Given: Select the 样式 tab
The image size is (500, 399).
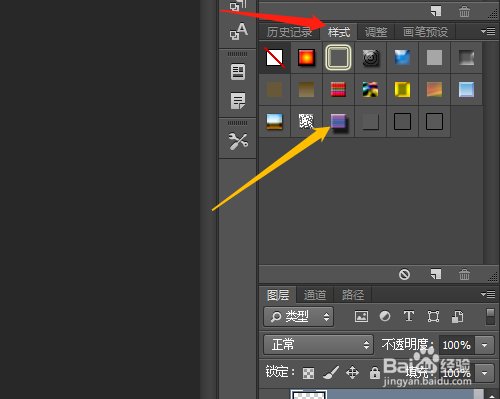Looking at the screenshot, I should (339, 32).
